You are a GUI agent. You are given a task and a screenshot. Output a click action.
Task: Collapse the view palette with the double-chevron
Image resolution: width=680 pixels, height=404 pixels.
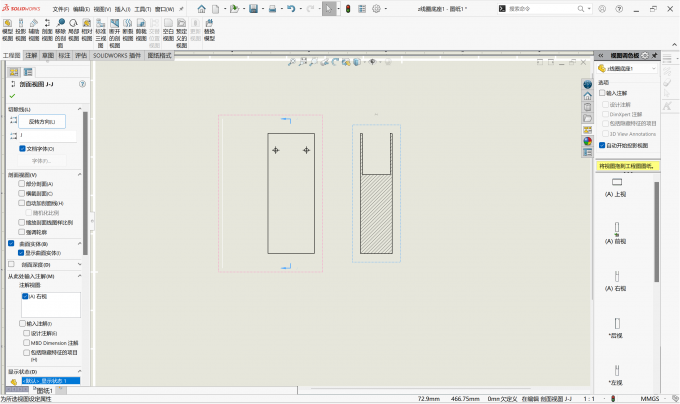(x=601, y=55)
